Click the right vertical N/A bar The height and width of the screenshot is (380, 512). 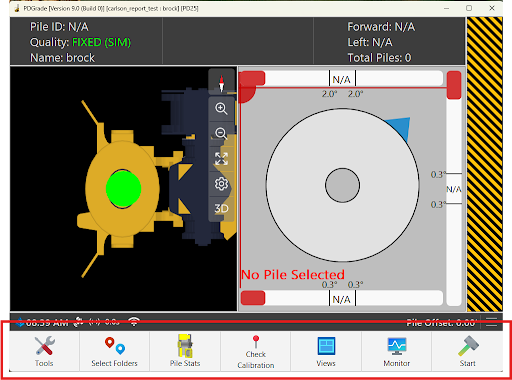click(454, 188)
